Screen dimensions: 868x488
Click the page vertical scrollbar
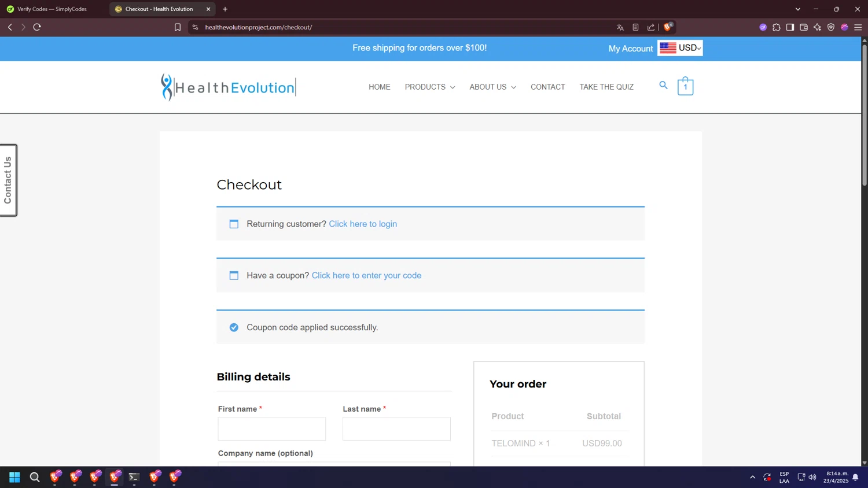865,114
